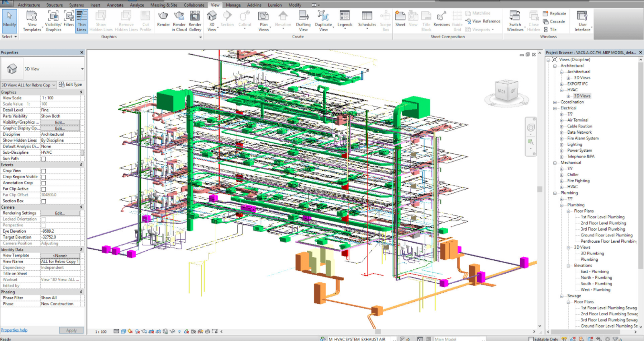This screenshot has width=644, height=341.
Task: Click Edit for Rendering Settings
Action: [60, 213]
